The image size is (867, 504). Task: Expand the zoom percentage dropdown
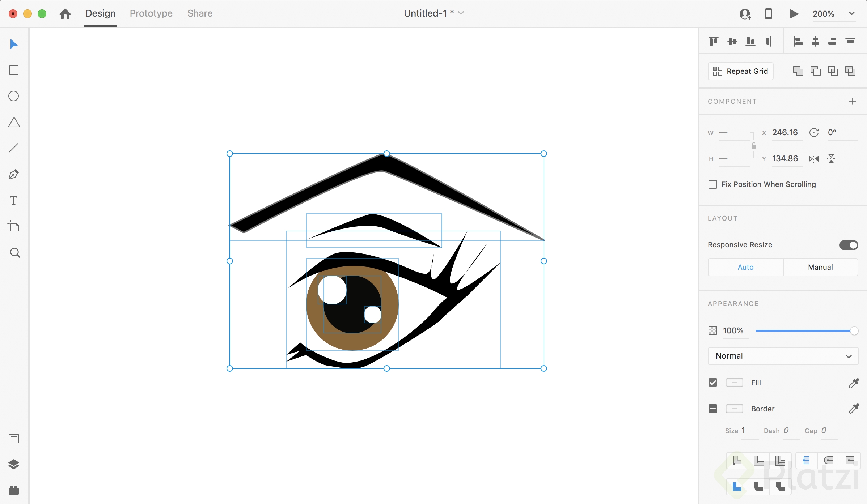pyautogui.click(x=851, y=13)
